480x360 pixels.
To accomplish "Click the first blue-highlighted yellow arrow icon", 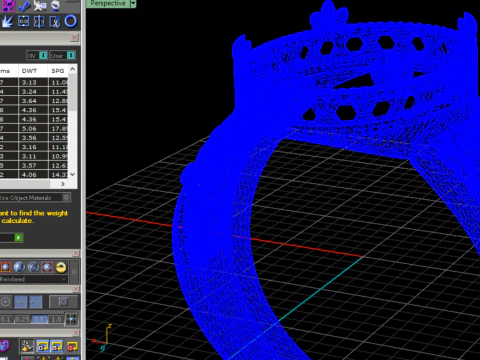I will (43, 346).
